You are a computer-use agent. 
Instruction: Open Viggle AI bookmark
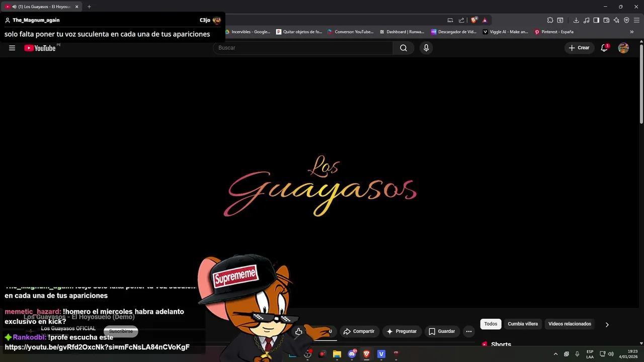(506, 32)
